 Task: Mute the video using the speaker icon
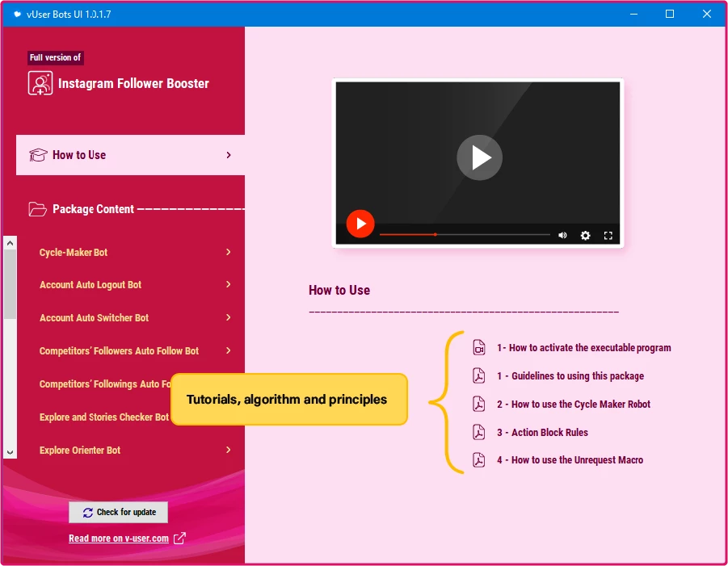562,235
